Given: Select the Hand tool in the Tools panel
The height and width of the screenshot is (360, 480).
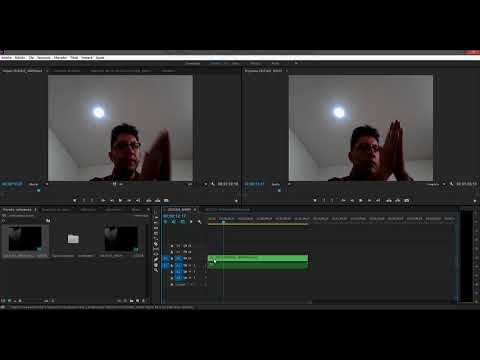Looking at the screenshot, I should 156,265.
